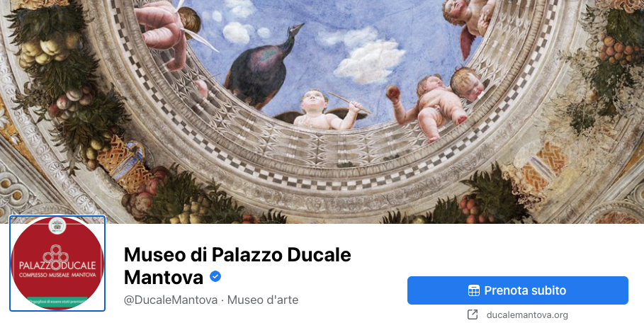Open the red Palazzo Ducale profile picture
This screenshot has width=644, height=323.
57,263
